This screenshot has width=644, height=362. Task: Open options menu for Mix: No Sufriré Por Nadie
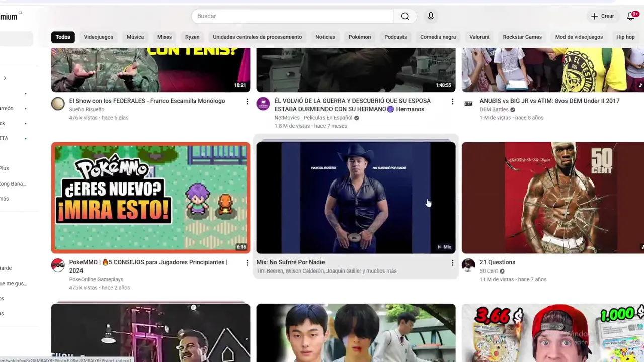(x=452, y=263)
